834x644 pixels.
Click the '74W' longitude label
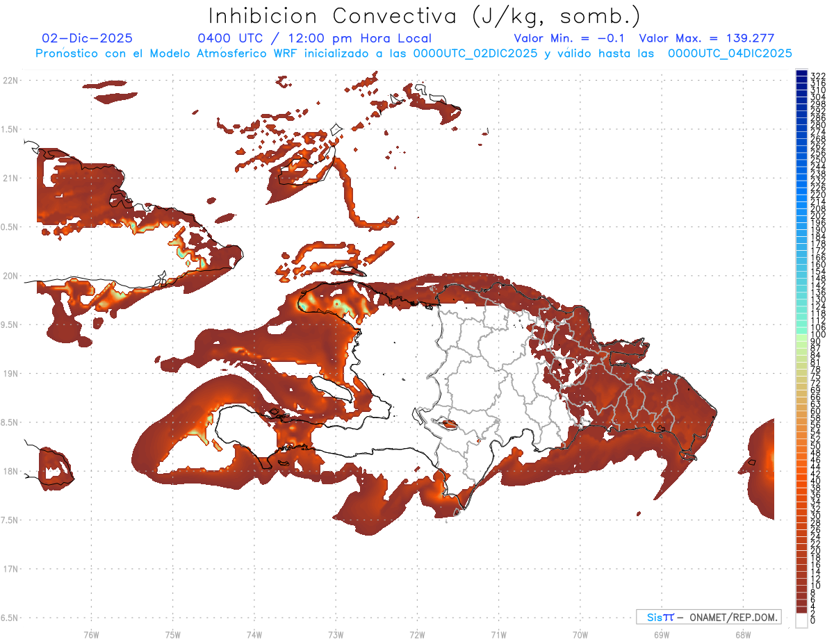[x=254, y=634]
